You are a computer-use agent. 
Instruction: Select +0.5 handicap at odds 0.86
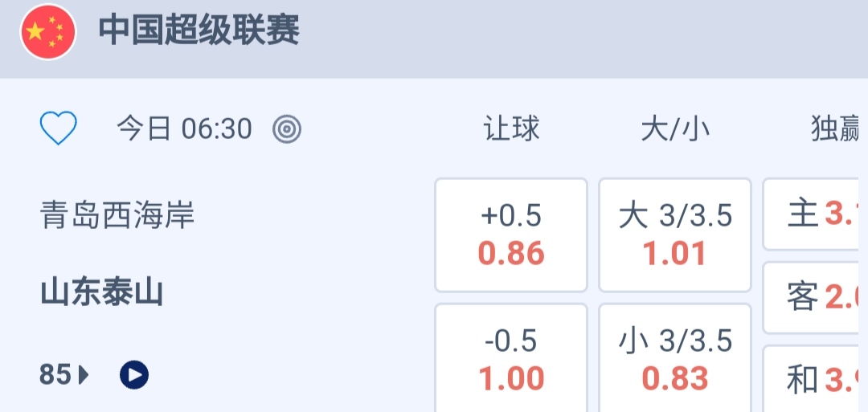pos(511,235)
